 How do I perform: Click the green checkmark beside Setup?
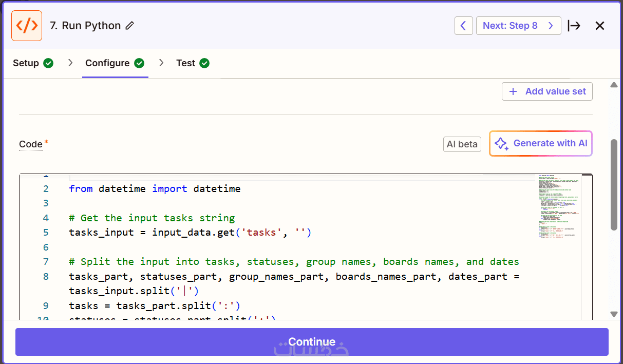click(48, 63)
